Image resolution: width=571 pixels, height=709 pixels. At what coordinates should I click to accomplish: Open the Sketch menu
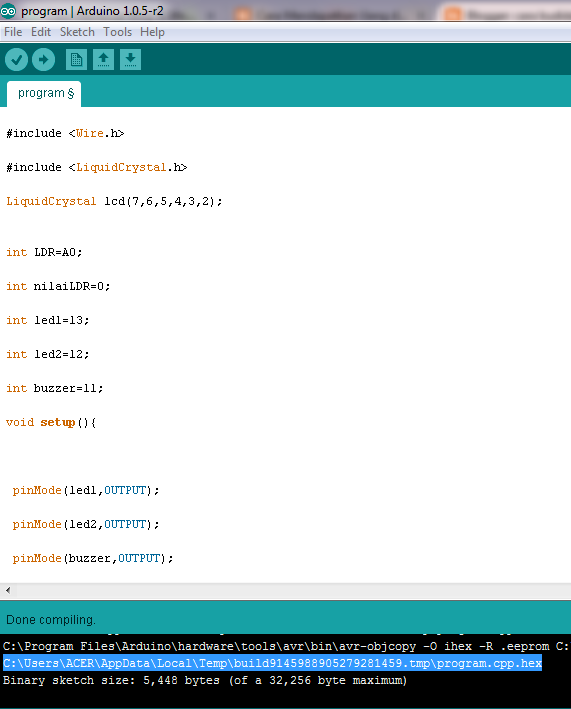tap(77, 32)
